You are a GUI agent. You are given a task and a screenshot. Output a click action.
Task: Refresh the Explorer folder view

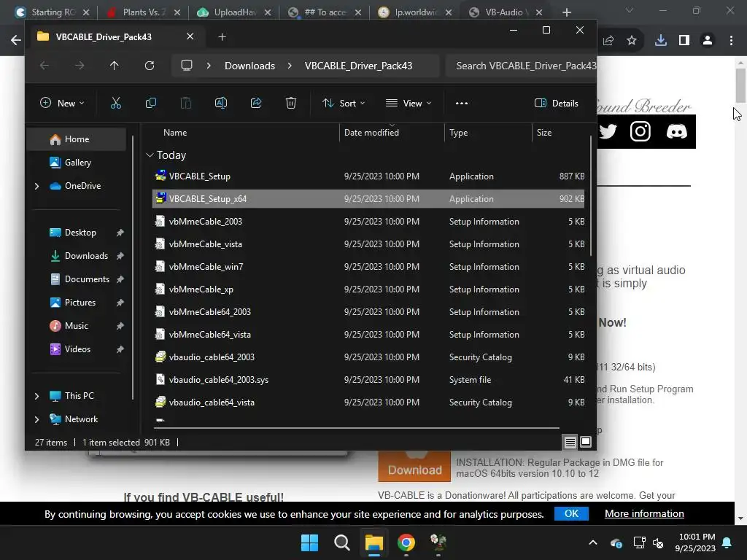coord(150,66)
